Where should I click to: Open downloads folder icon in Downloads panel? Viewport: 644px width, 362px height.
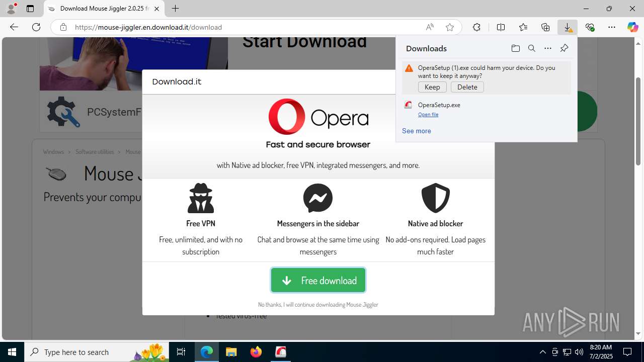coord(515,48)
